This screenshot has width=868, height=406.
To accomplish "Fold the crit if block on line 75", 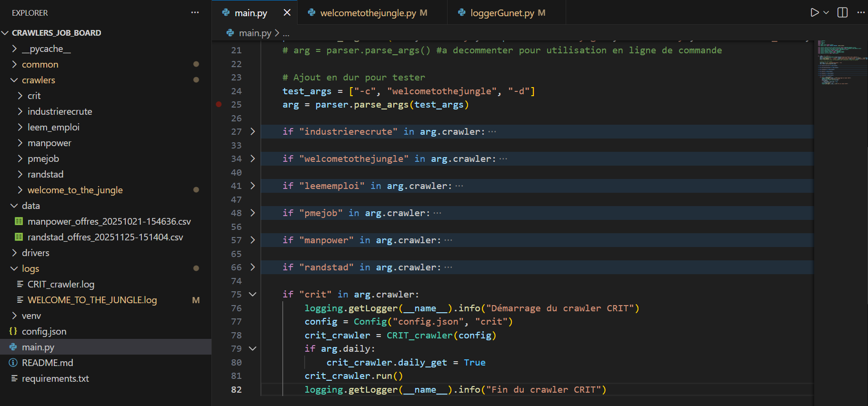I will [x=253, y=294].
